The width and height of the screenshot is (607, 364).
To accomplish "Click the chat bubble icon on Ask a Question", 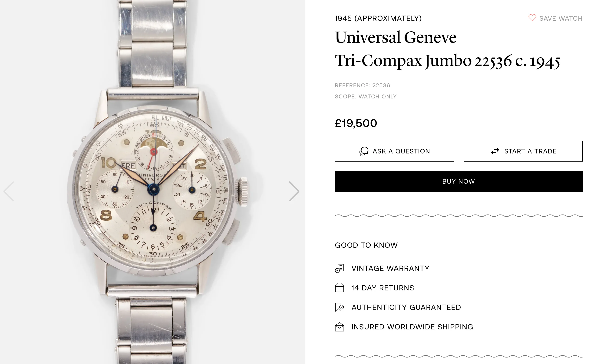I will coord(364,151).
